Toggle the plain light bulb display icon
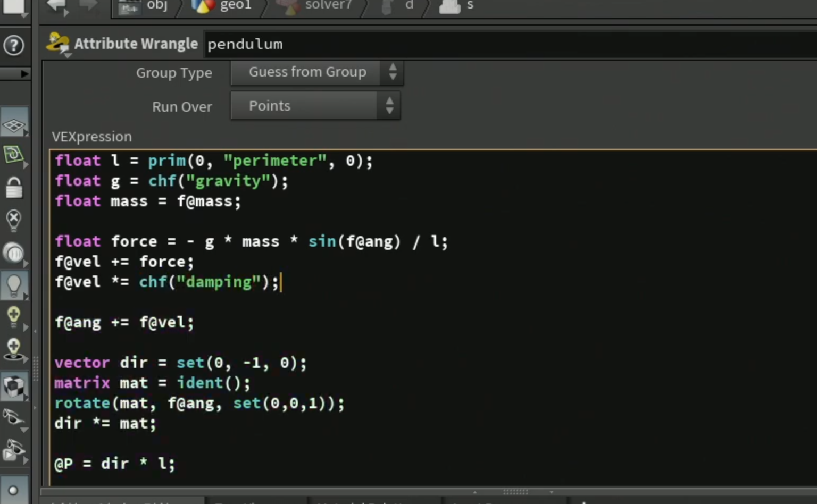Screen dimensions: 817x504 (x=14, y=285)
